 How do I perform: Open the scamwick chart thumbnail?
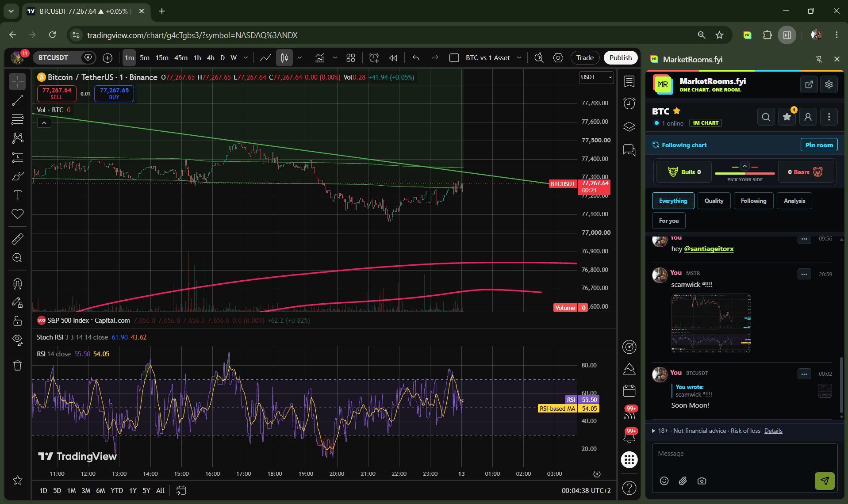pos(711,323)
